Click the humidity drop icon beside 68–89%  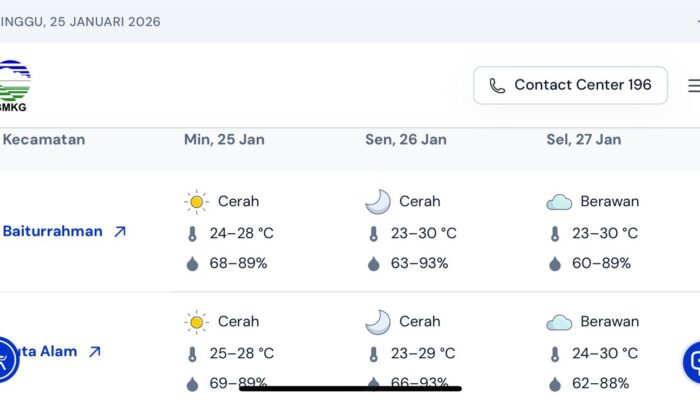click(x=193, y=264)
